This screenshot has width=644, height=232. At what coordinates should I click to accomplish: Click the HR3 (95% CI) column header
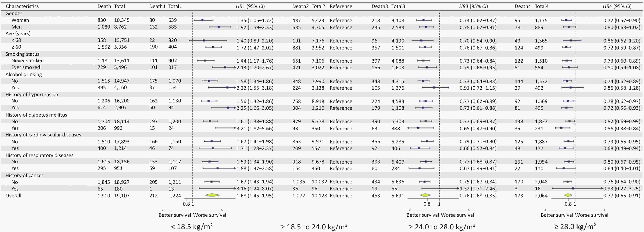coord(473,6)
